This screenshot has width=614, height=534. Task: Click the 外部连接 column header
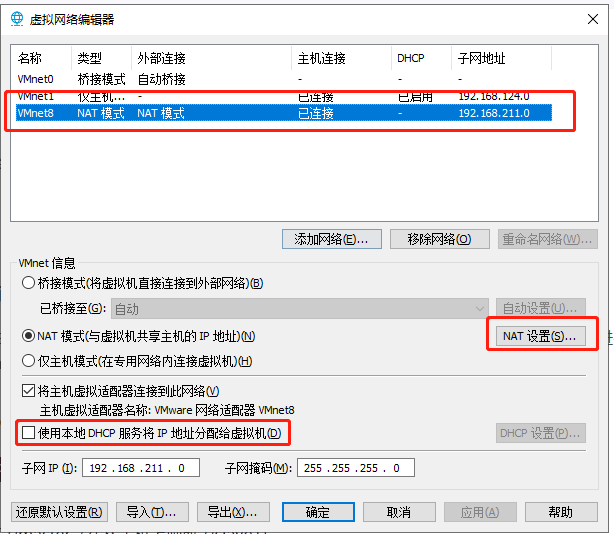pyautogui.click(x=212, y=58)
